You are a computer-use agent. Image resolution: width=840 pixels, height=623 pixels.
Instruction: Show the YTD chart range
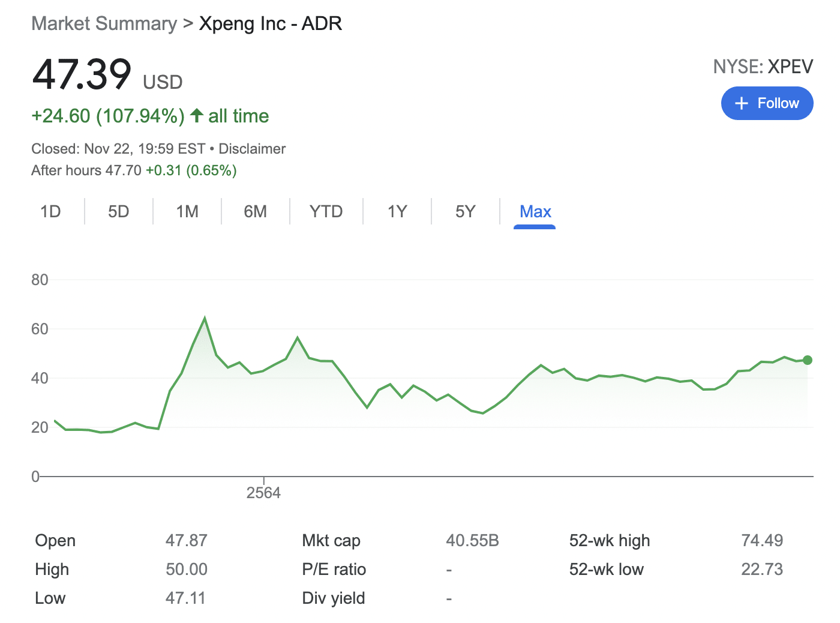coord(326,211)
